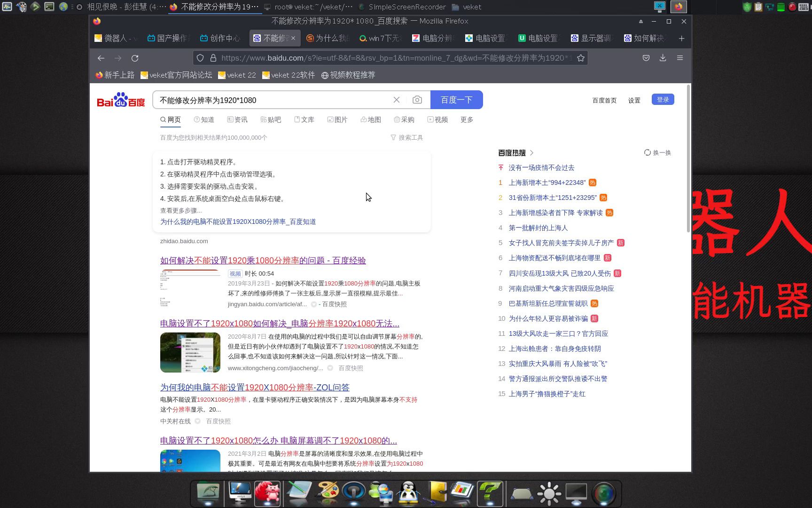Screen dimensions: 812x508
Task: Click the tracking protection shield icon
Action: 200,58
